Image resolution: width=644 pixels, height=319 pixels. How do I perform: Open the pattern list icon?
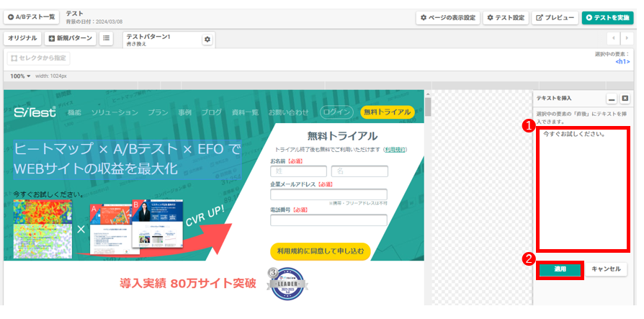107,38
